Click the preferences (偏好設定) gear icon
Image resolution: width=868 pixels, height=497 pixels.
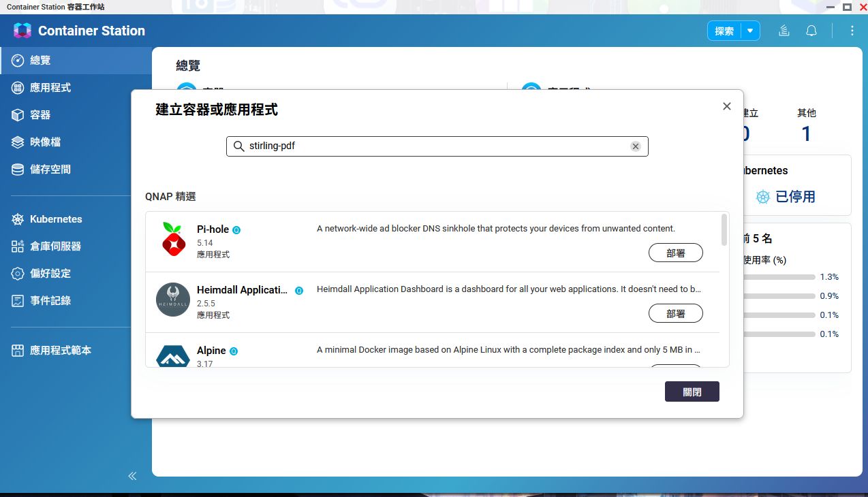pyautogui.click(x=18, y=274)
